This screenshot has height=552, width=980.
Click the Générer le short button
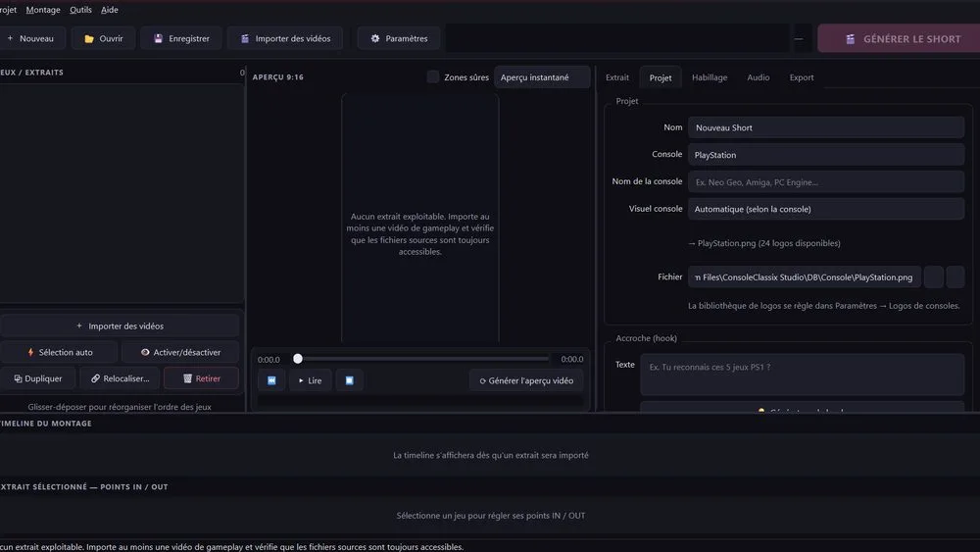899,39
